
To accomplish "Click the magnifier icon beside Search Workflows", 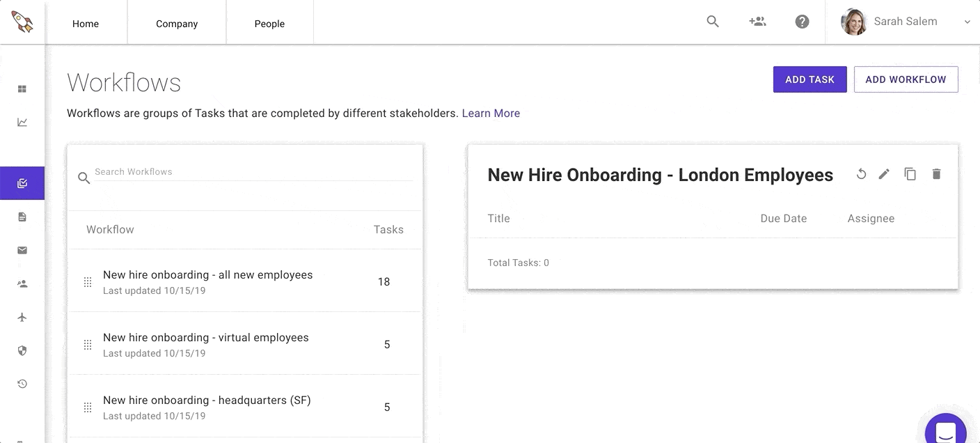I will click(x=84, y=178).
